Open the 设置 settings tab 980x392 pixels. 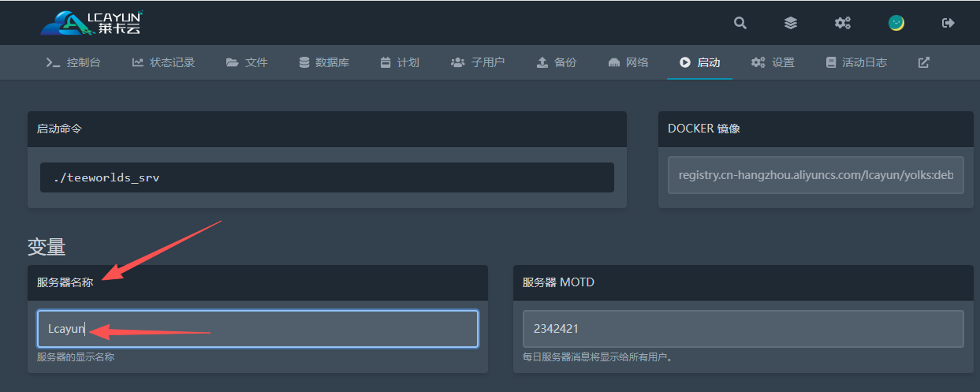click(773, 62)
